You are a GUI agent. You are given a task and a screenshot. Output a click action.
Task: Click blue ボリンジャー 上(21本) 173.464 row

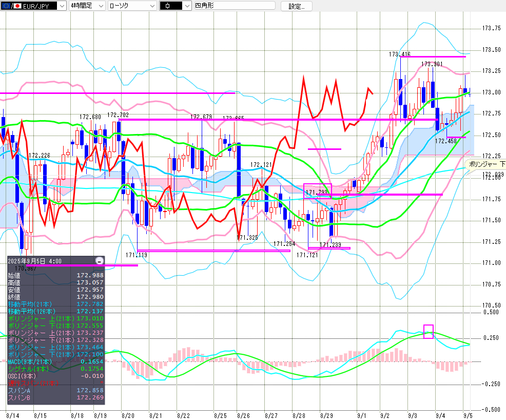pos(56,347)
